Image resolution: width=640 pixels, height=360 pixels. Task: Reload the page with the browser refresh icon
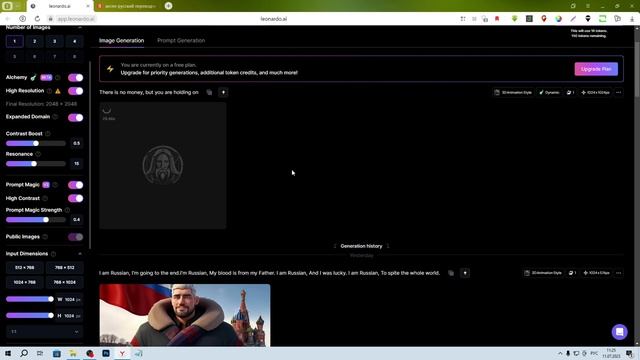pyautogui.click(x=37, y=19)
